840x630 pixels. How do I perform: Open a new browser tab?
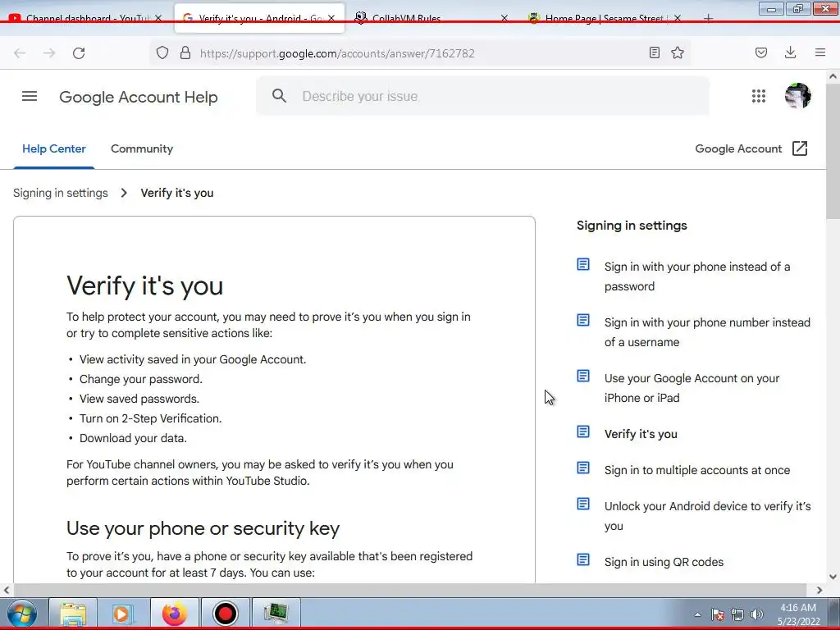coord(708,18)
